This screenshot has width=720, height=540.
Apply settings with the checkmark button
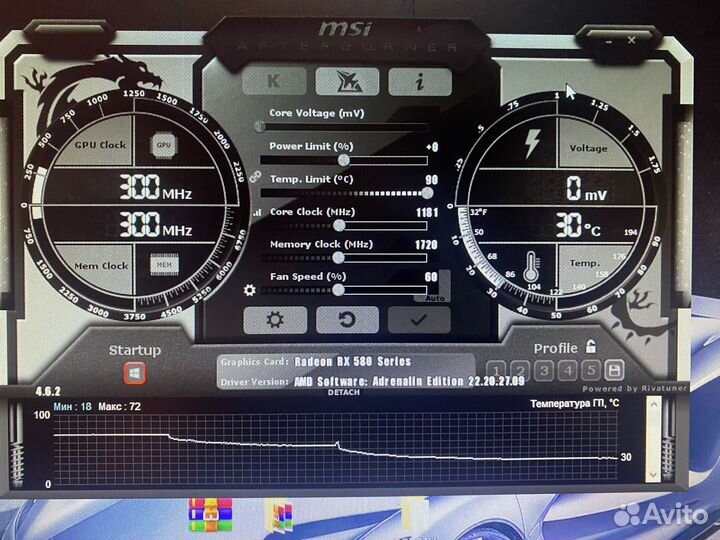(x=419, y=320)
